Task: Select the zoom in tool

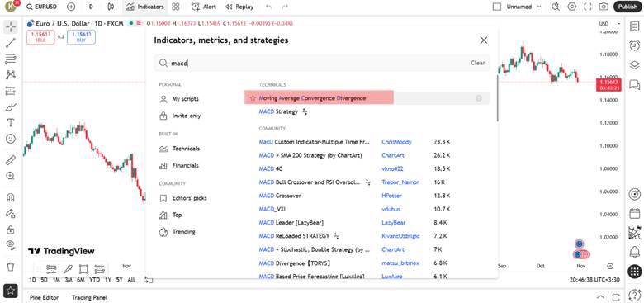Action: (x=11, y=176)
